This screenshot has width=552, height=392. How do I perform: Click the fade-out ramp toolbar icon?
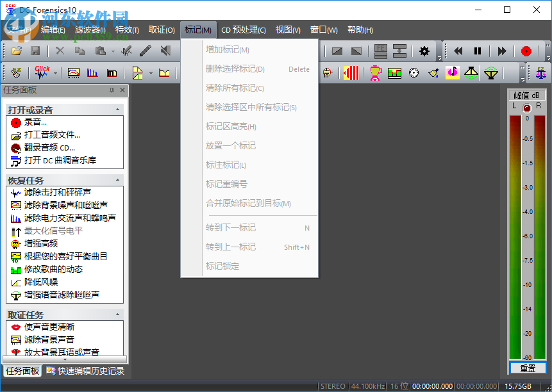[356, 51]
